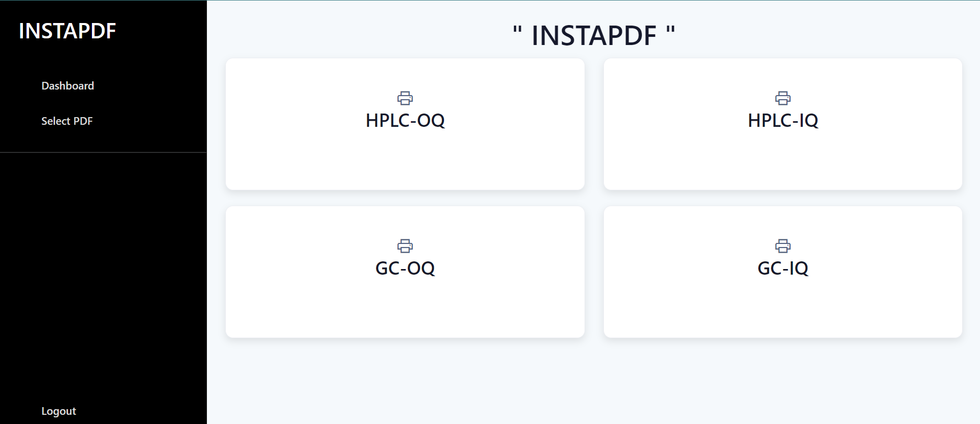Log out using the Logout link
980x424 pixels.
pos(59,411)
